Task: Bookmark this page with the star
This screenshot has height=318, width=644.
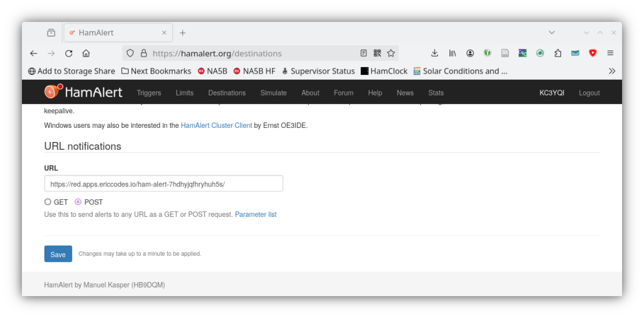Action: click(391, 53)
